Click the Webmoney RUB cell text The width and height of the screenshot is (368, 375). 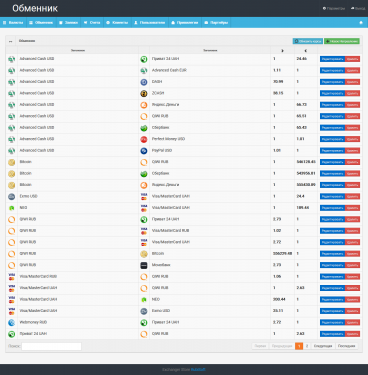33,322
